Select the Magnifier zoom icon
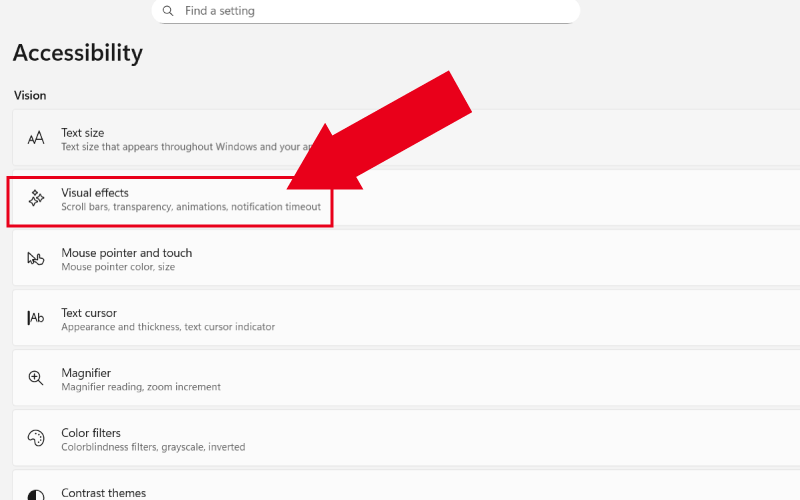This screenshot has width=800, height=500. coord(36,378)
